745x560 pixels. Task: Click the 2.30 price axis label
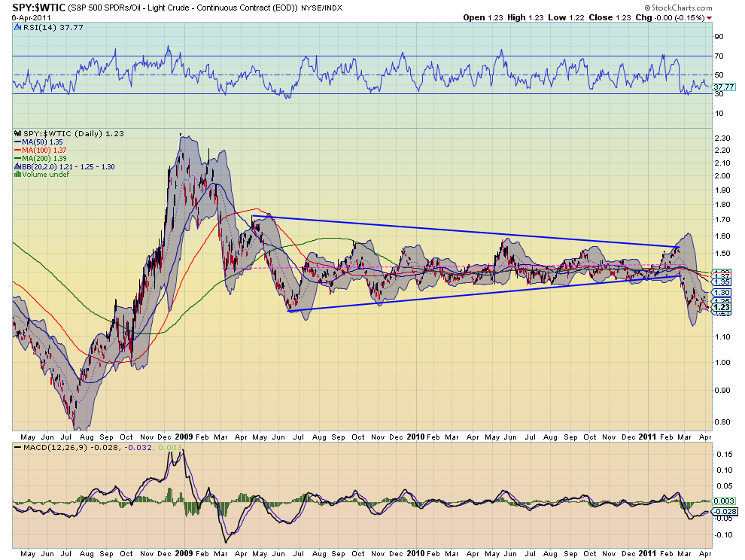(722, 138)
